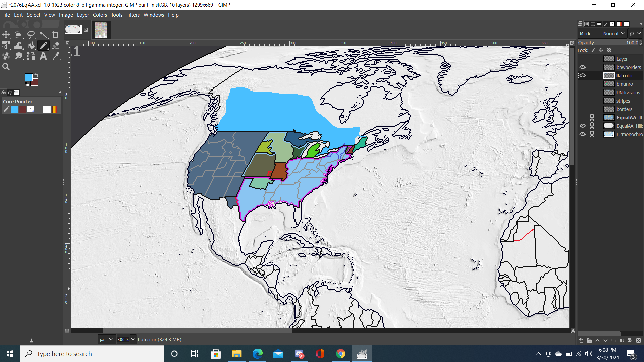644x362 pixels.
Task: Select the Text tool
Action: coord(43,56)
